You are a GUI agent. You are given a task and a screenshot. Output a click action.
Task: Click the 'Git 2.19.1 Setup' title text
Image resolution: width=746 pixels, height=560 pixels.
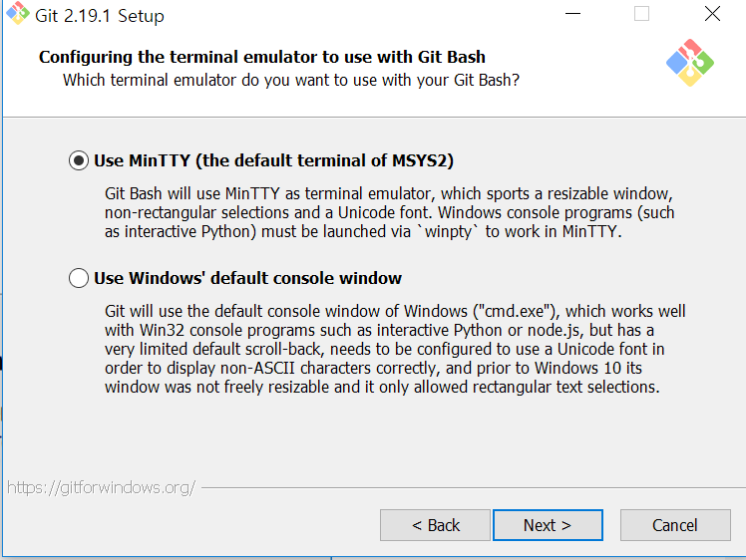point(100,16)
